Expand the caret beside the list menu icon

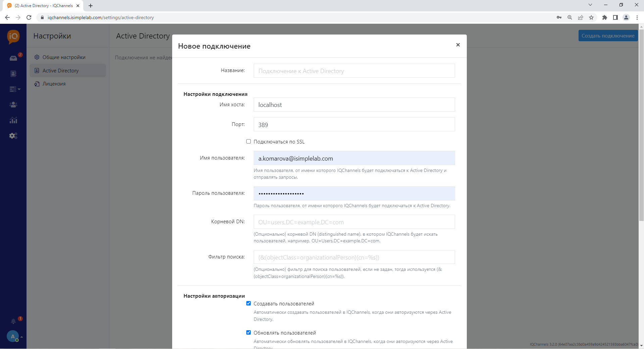click(19, 89)
